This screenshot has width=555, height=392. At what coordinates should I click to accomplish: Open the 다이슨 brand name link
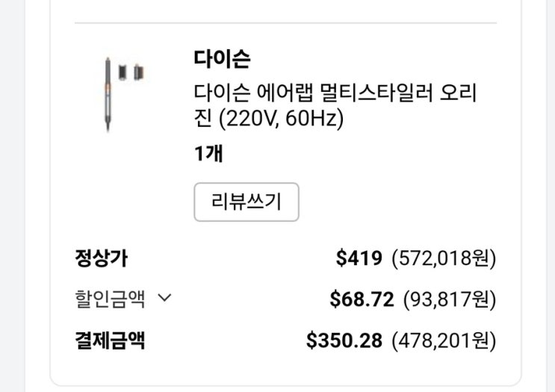[x=222, y=58]
